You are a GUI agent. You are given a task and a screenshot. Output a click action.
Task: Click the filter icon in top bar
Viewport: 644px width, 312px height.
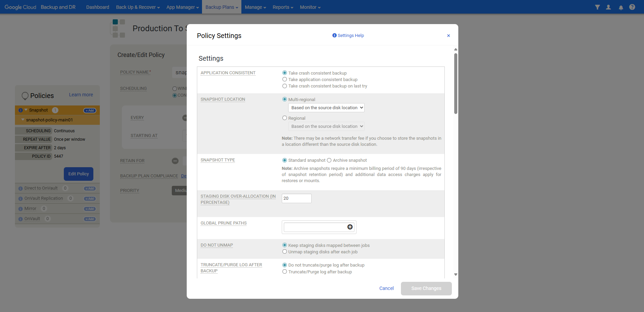point(597,7)
